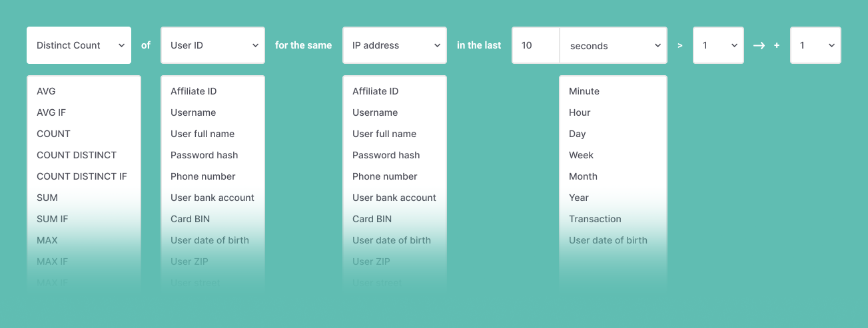
Task: Choose COUNT DISTINCT IF from function list
Action: coord(82,176)
